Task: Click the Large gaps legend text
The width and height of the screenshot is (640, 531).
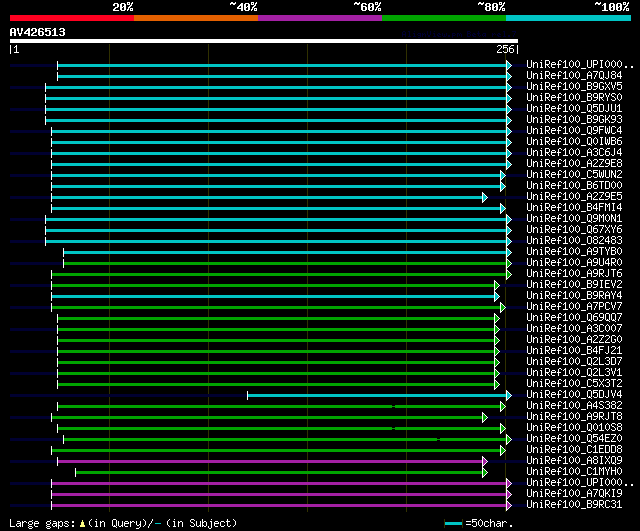Action: coord(123,523)
